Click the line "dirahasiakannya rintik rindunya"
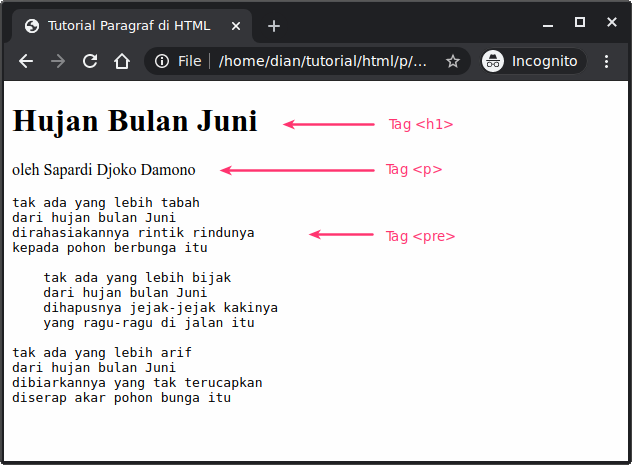 133,232
